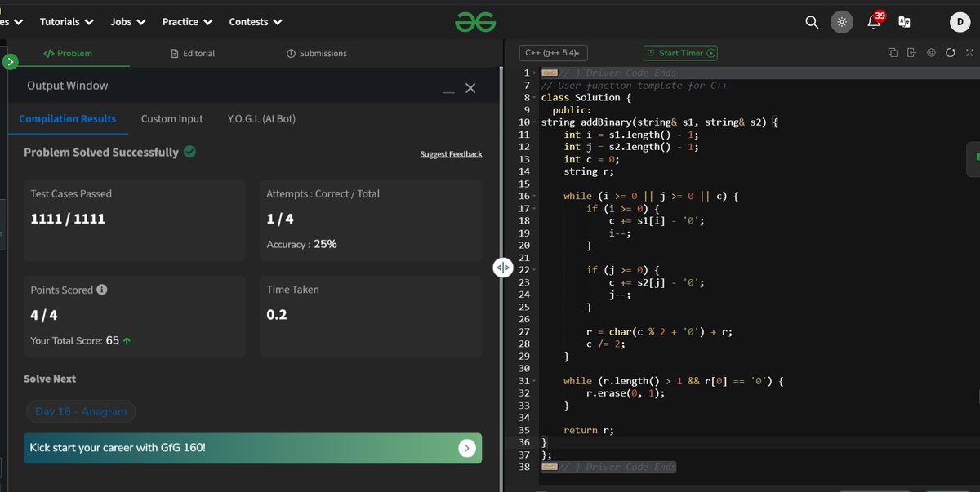Click the Attempts value 1 / 4

(280, 219)
